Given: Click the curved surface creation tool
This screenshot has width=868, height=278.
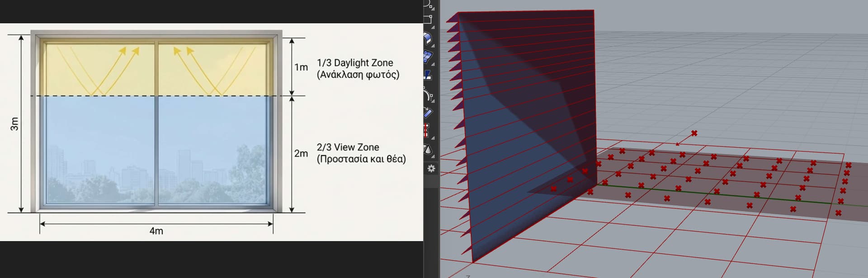Looking at the screenshot, I should 427,39.
